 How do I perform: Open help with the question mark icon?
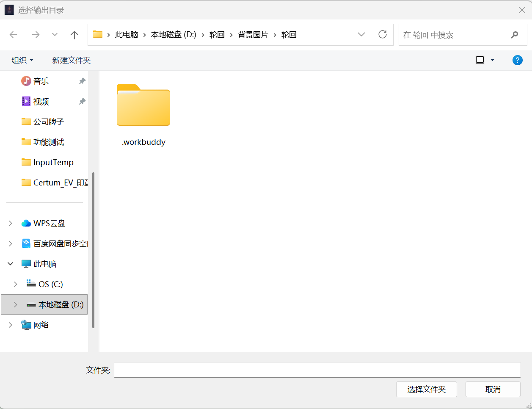pos(517,60)
